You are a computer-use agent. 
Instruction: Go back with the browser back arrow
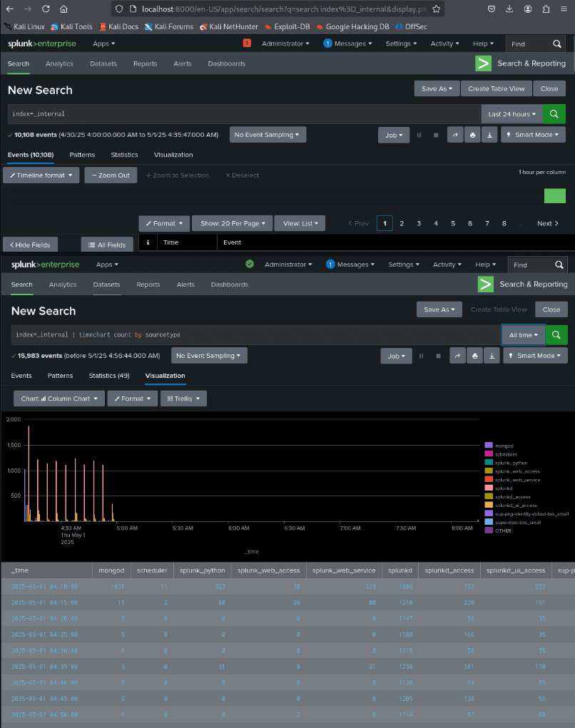(x=10, y=9)
